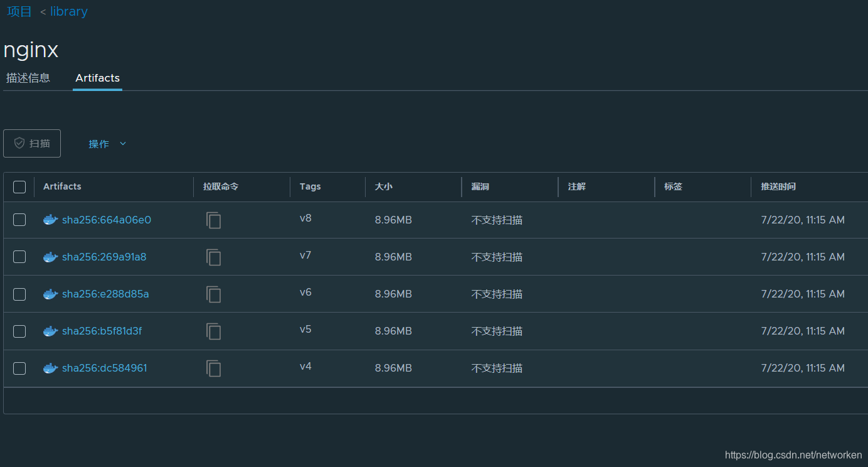
Task: Copy pull command for tag v5
Action: point(214,331)
